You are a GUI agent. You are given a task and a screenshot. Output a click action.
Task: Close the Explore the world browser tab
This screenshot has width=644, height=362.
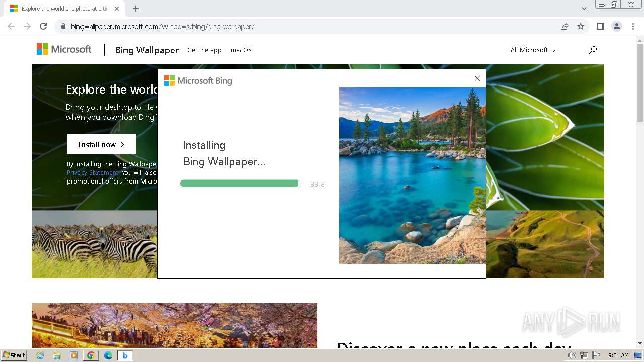[x=117, y=9]
